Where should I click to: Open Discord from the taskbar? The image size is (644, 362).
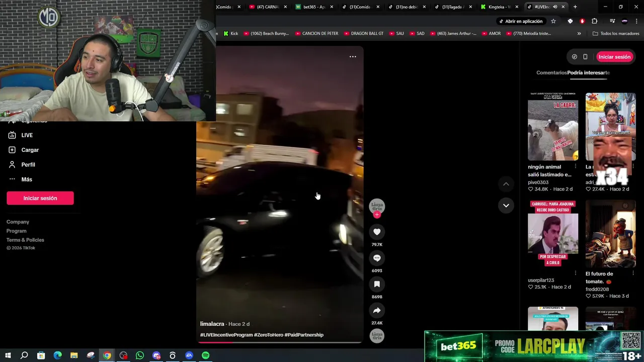[156, 355]
